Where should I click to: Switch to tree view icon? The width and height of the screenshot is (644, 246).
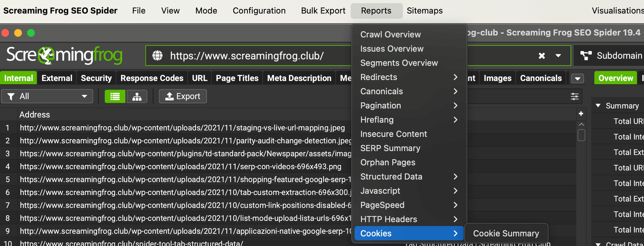(x=137, y=96)
